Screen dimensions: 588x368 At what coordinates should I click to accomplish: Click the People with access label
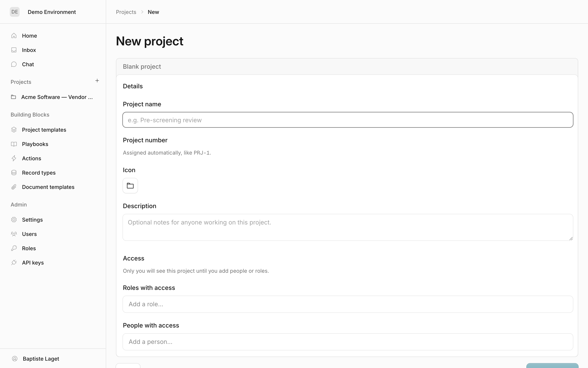[151, 325]
